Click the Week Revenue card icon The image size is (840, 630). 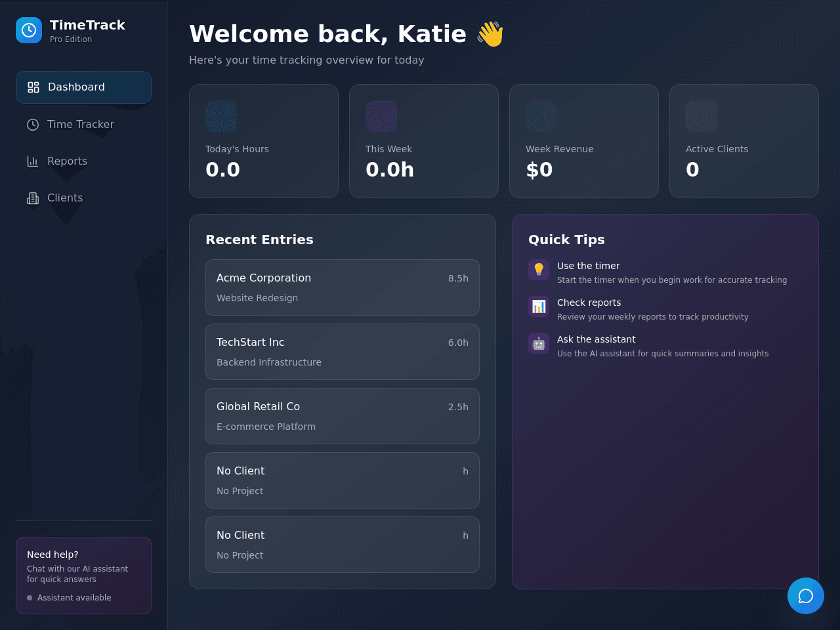click(541, 116)
